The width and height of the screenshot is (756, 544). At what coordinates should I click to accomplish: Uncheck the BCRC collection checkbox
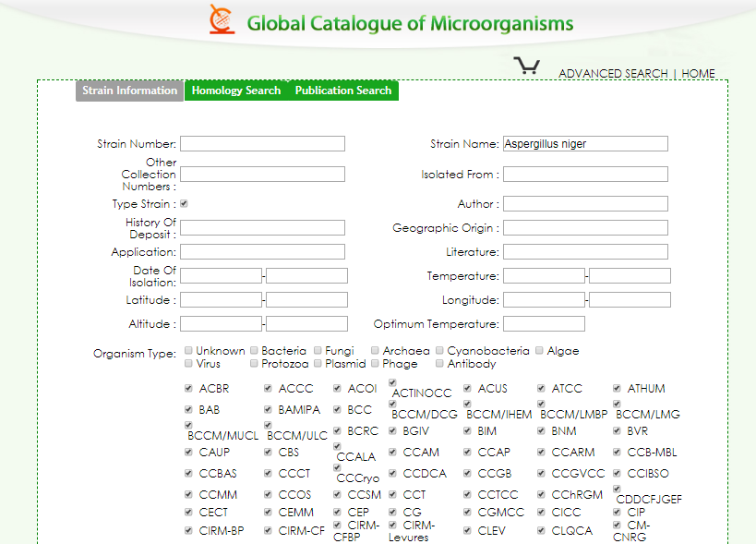[337, 430]
